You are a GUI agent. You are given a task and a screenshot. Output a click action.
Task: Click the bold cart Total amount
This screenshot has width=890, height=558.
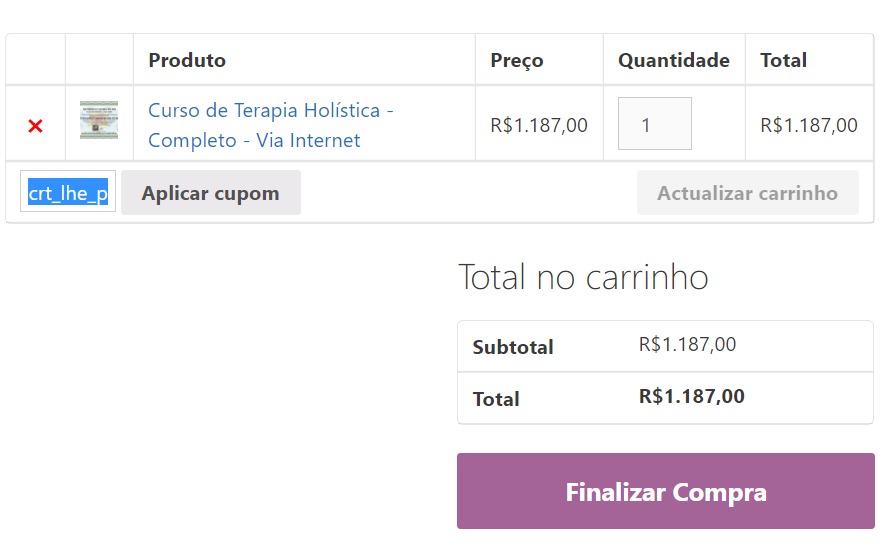[x=691, y=396]
